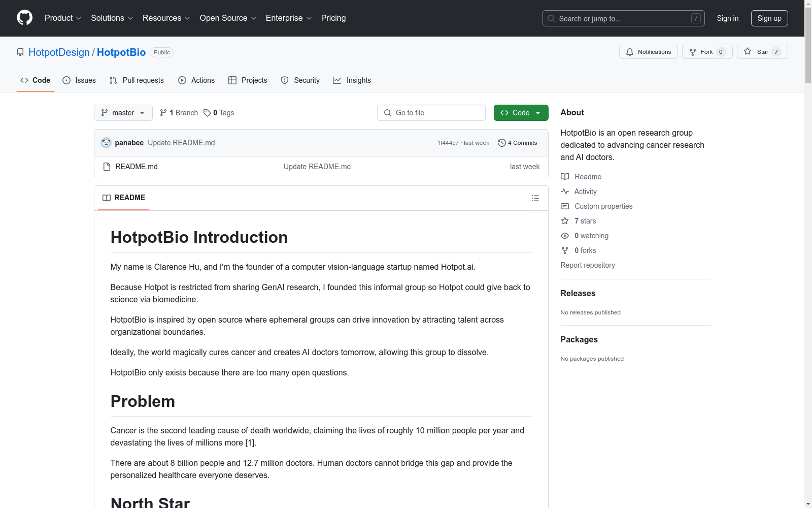Screen dimensions: 812x508
Task: Focus the Go to file input
Action: point(431,113)
